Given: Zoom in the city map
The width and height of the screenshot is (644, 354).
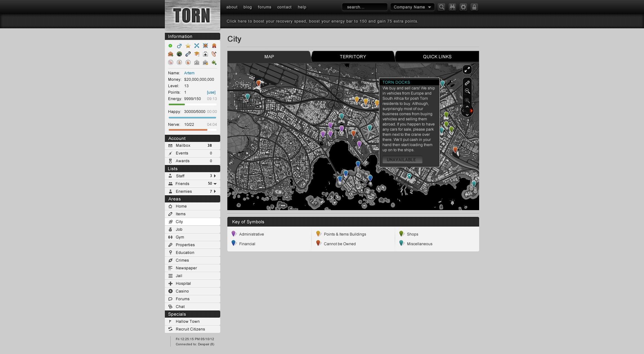Looking at the screenshot, I should [x=467, y=100].
